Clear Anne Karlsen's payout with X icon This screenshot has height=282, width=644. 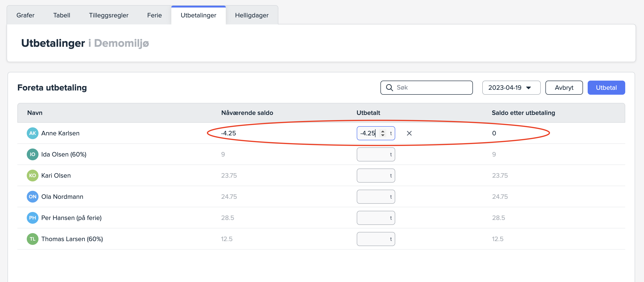coord(409,133)
